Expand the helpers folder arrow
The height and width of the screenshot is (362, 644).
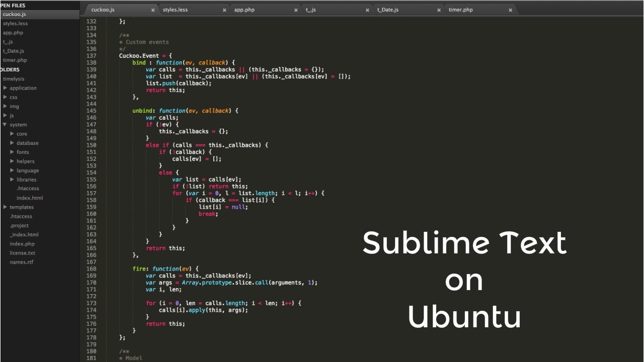click(12, 161)
